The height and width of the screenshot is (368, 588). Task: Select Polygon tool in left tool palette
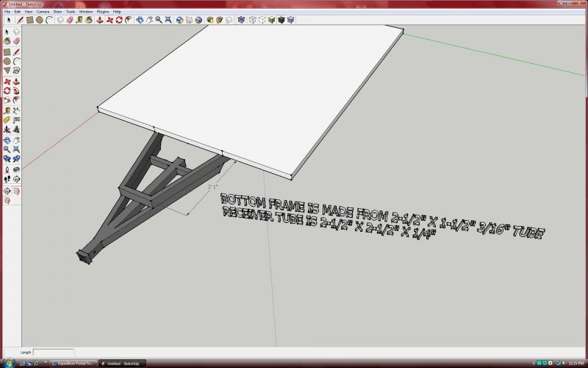coord(7,71)
